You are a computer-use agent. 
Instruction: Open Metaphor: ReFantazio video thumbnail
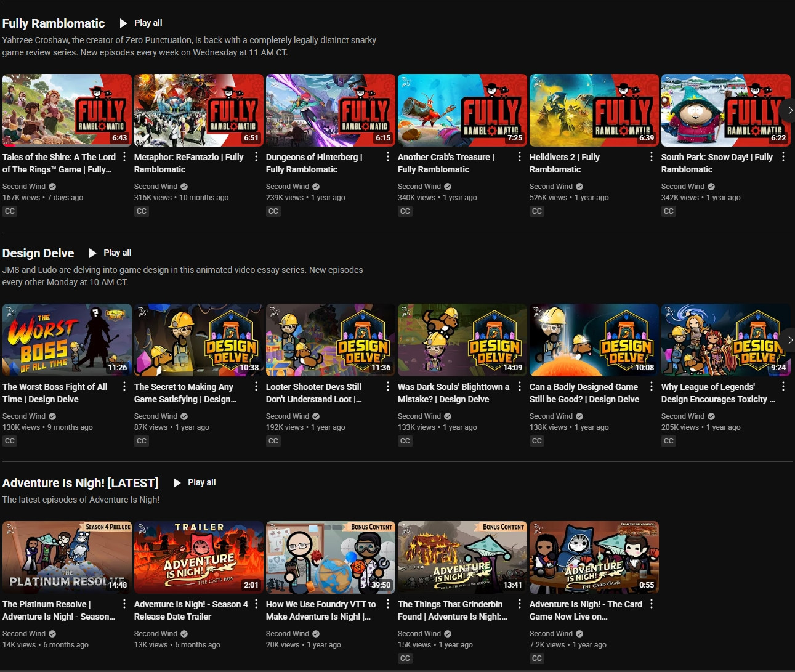tap(199, 110)
